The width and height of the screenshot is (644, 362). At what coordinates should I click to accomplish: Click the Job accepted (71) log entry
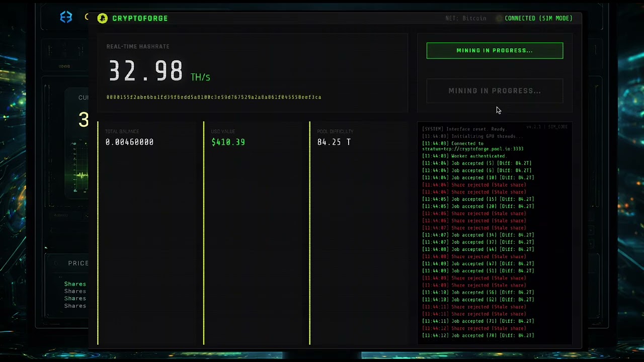point(478,321)
